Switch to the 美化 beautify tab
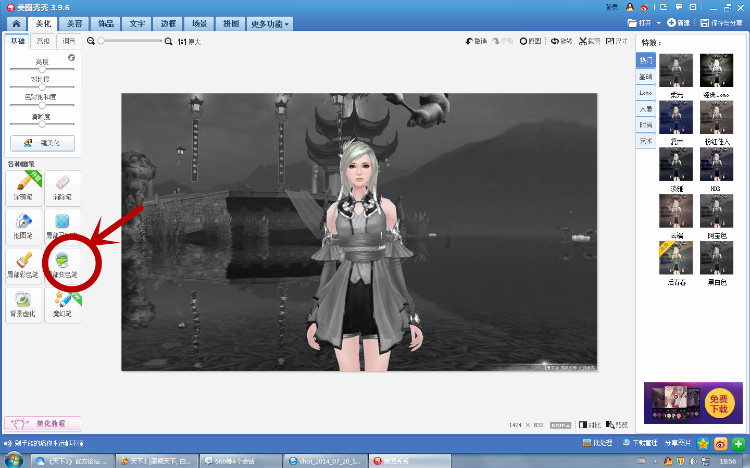750x468 pixels. [x=43, y=23]
